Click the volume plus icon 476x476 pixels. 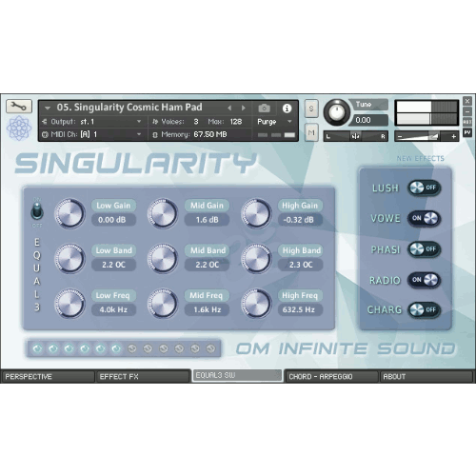pos(454,136)
